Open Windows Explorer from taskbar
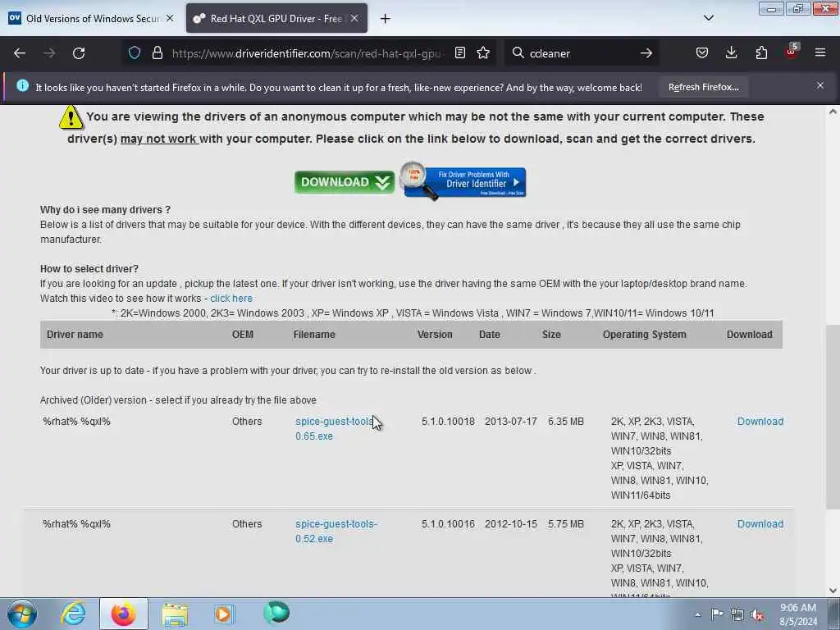 pos(175,614)
